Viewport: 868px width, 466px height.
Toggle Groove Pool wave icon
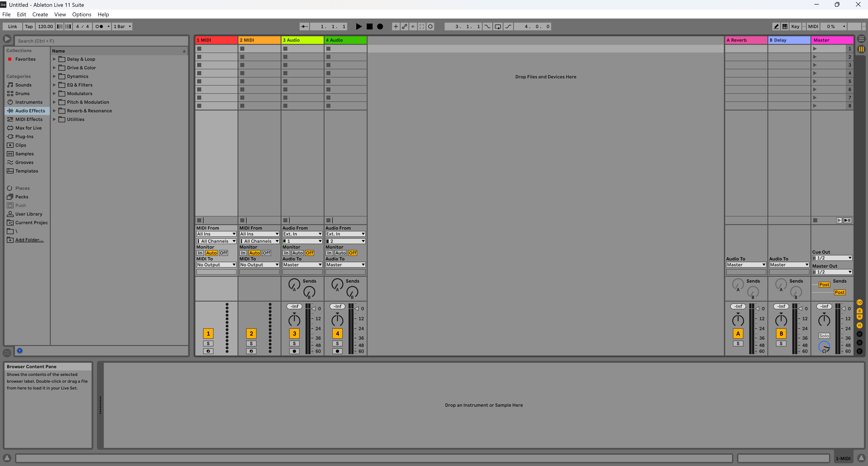pyautogui.click(x=7, y=353)
